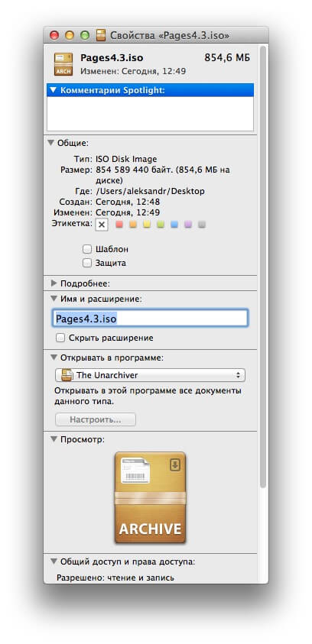Apply the green label color
312x644 pixels.
click(x=161, y=225)
